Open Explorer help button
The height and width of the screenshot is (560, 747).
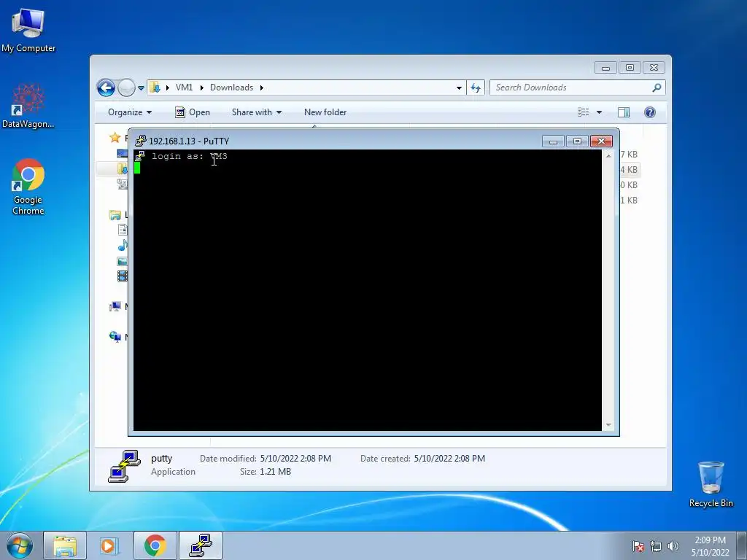(650, 112)
